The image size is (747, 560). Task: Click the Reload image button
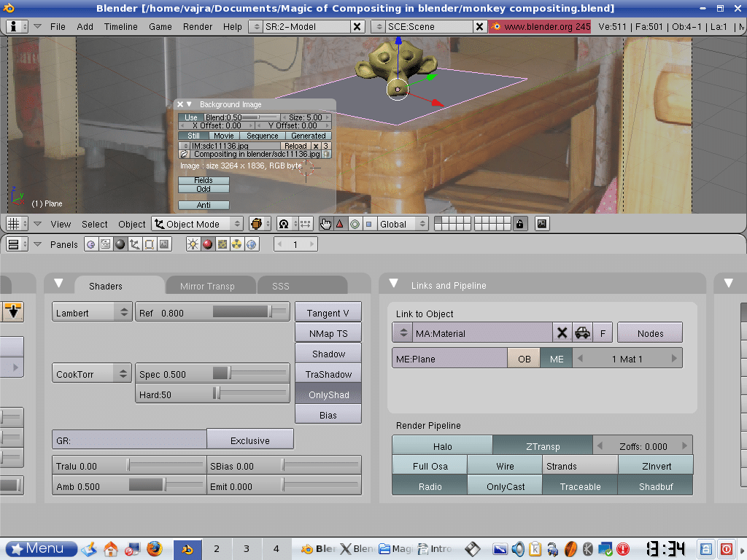tap(295, 146)
